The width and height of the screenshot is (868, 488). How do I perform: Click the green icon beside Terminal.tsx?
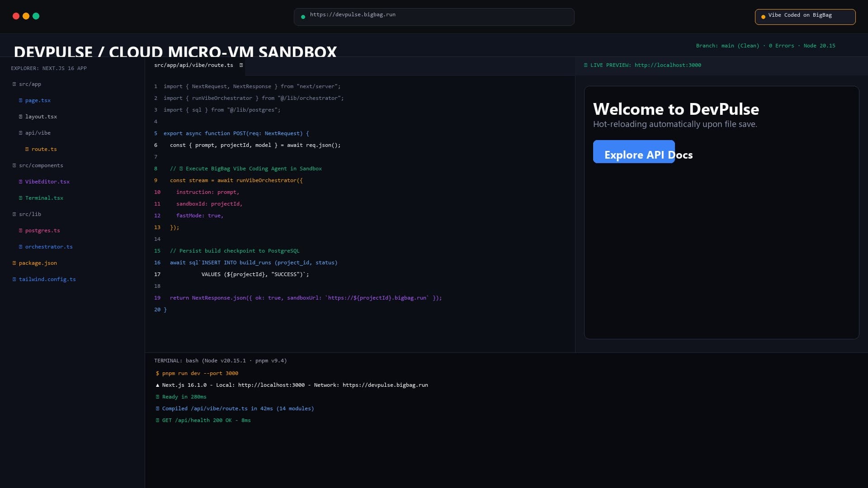pos(20,198)
